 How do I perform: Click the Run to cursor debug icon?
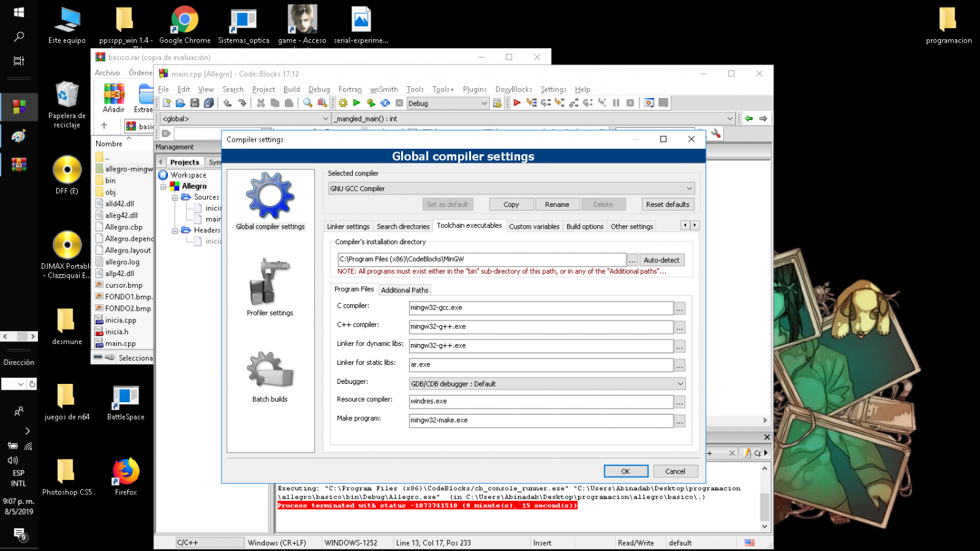click(x=531, y=103)
